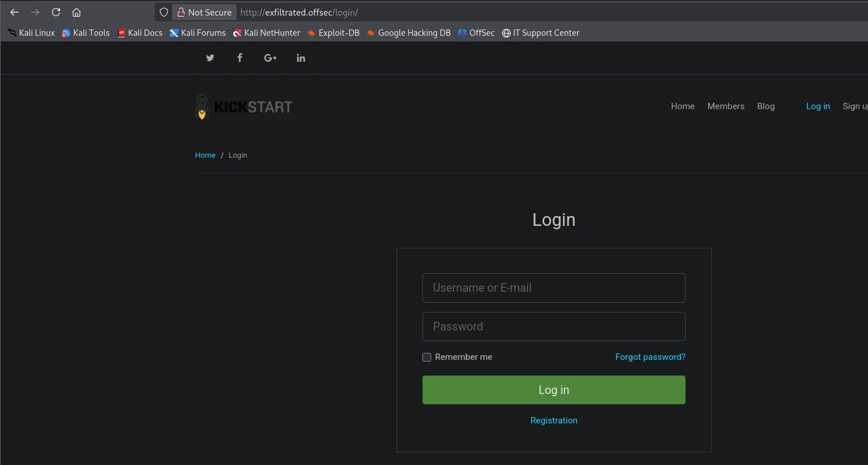This screenshot has width=868, height=465.
Task: Open the Kali Forums bookmark
Action: pyautogui.click(x=197, y=33)
